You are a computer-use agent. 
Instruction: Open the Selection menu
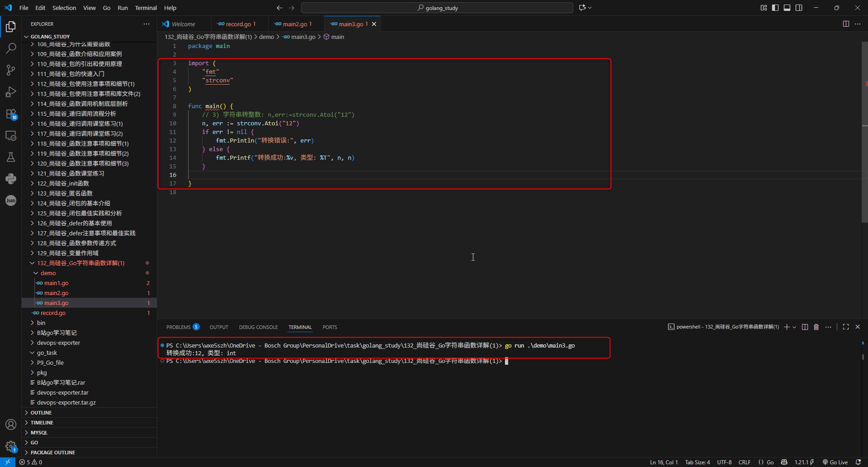click(x=64, y=8)
